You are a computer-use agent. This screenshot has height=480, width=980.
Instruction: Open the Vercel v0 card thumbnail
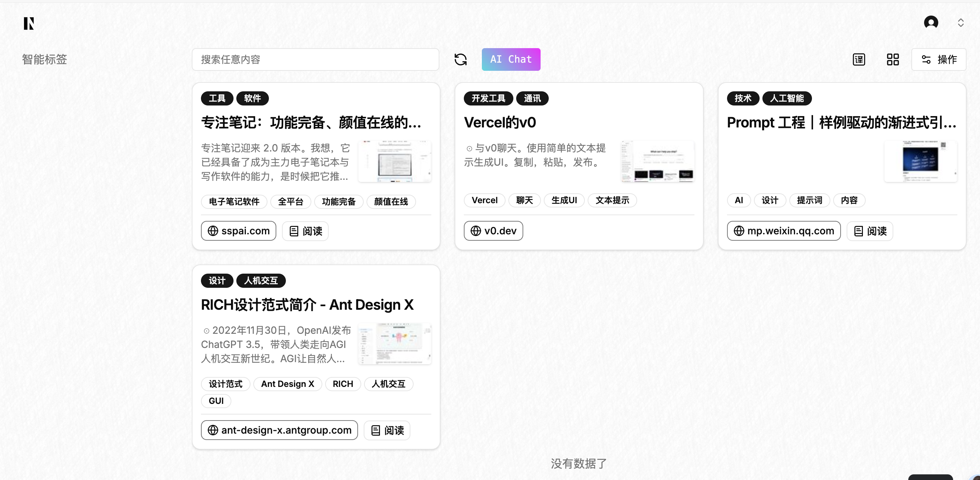(657, 161)
